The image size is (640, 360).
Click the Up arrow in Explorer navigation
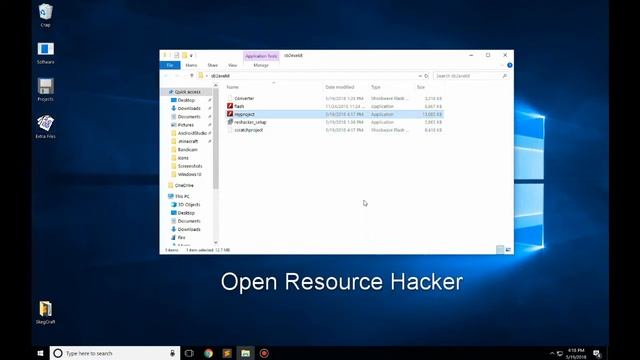191,76
